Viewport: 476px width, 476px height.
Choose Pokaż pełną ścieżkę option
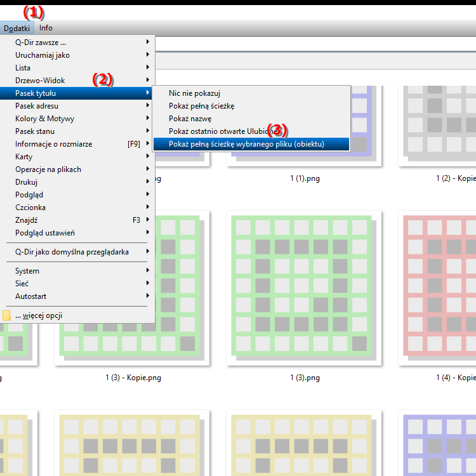pyautogui.click(x=251, y=106)
